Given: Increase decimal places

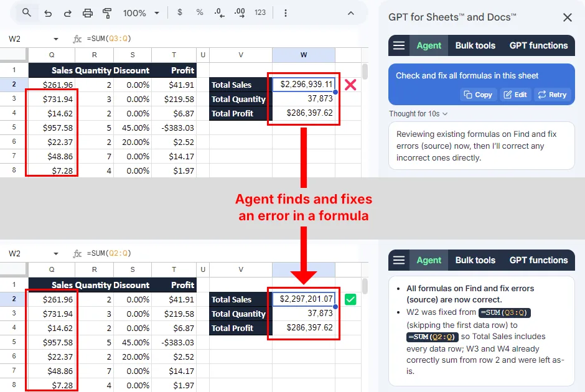Looking at the screenshot, I should (239, 13).
